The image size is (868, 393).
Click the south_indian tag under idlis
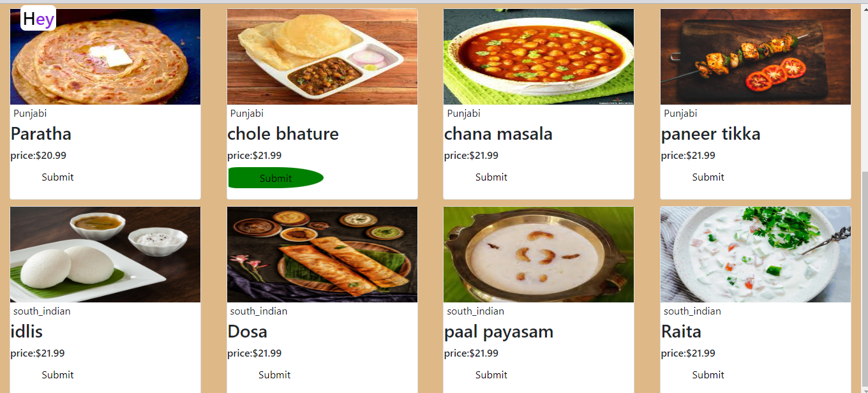41,311
